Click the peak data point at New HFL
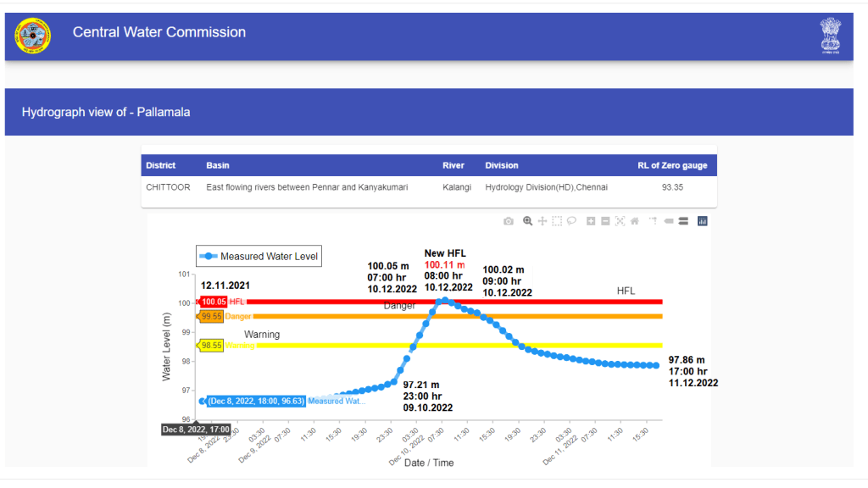Viewport: 868px width, 488px height. (444, 300)
